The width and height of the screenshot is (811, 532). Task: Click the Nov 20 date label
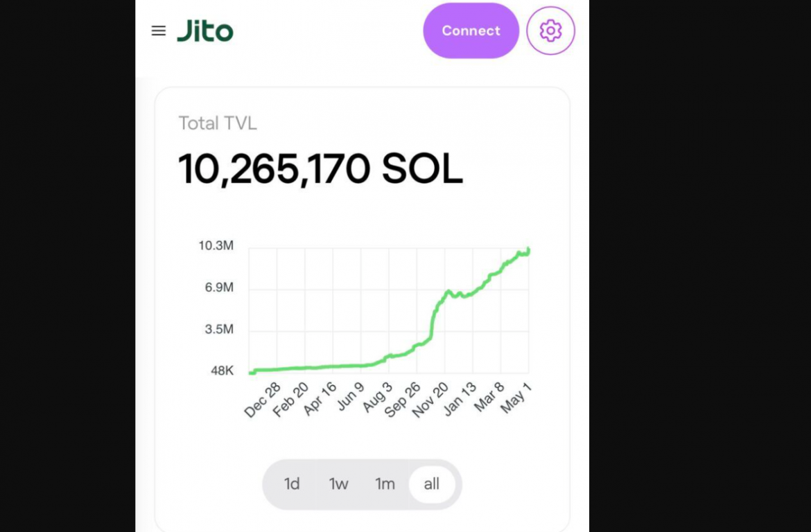coord(430,400)
